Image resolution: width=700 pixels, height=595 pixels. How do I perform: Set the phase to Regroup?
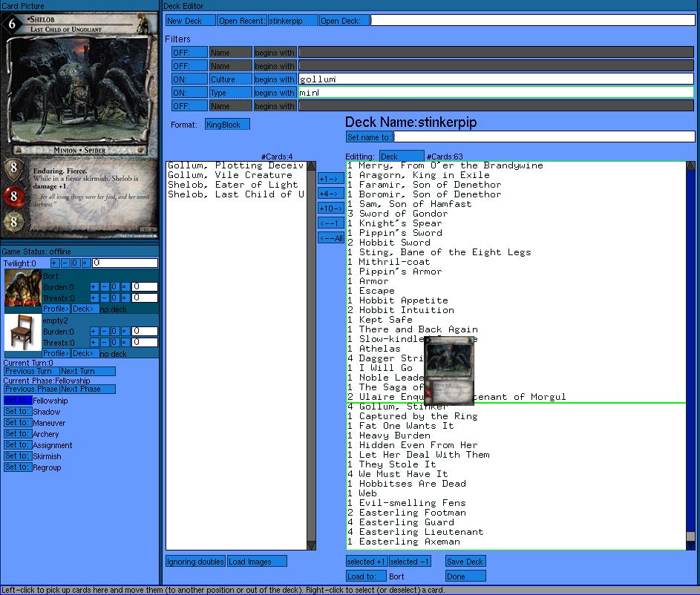[18, 467]
